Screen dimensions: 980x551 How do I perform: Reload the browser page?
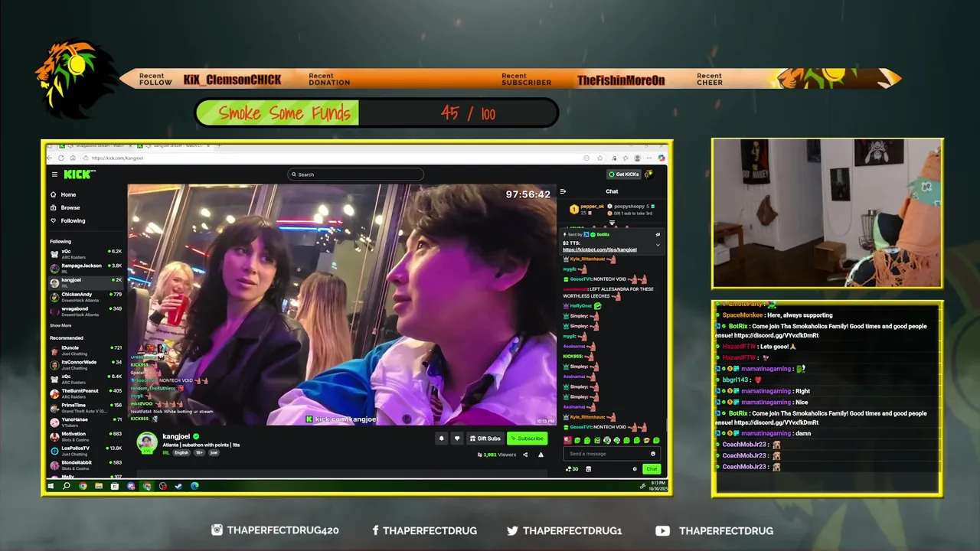pos(61,158)
